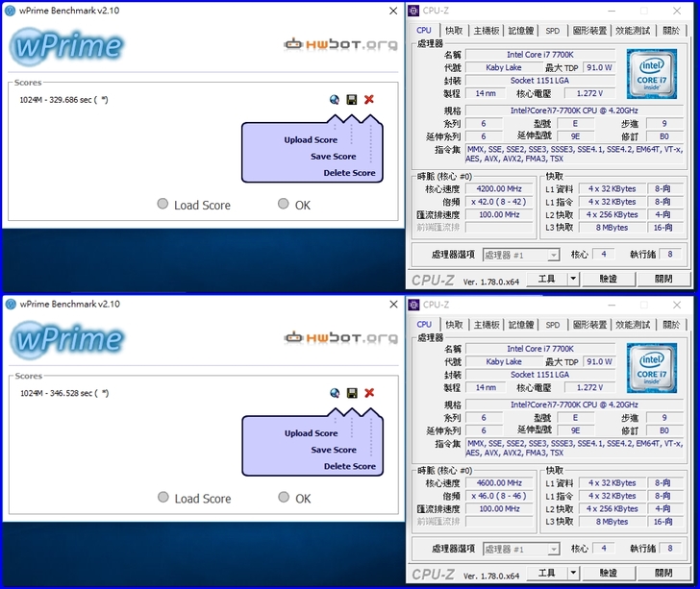
Task: Click 關閉 button in bottom CPU-Z
Action: [x=663, y=573]
